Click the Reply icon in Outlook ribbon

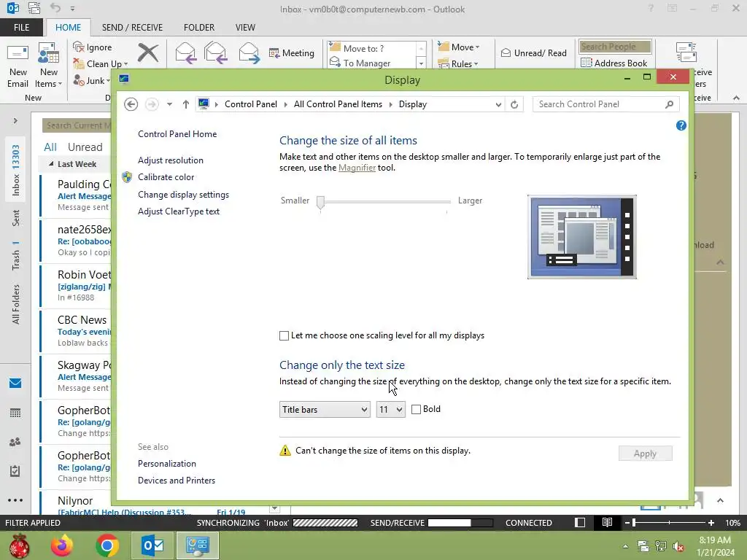coord(185,52)
